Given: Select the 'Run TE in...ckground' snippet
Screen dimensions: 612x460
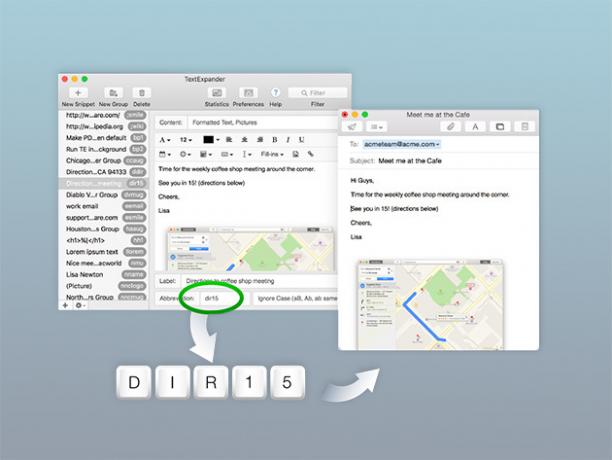Looking at the screenshot, I should pos(104,149).
